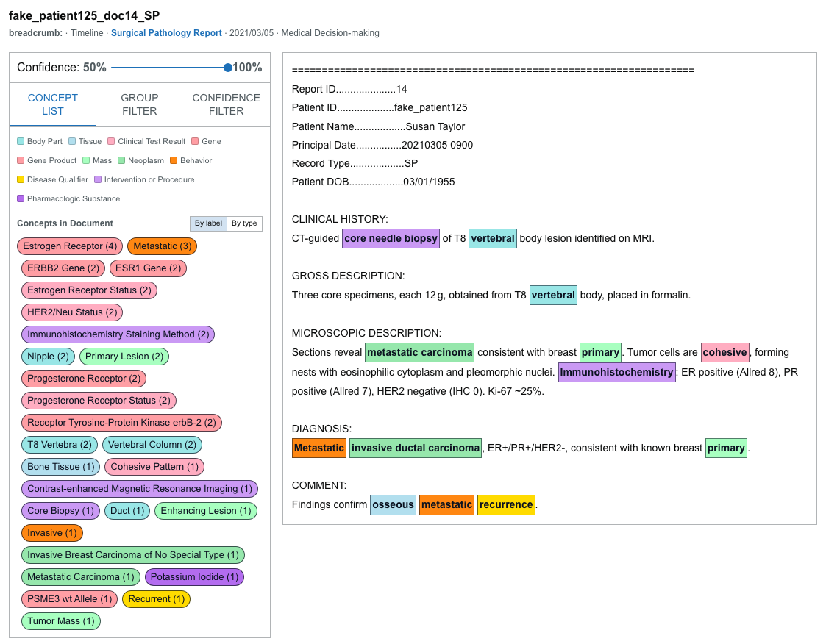Select the T8 Vertebra (2) chip
Viewport: 826px width, 644px height.
click(60, 445)
